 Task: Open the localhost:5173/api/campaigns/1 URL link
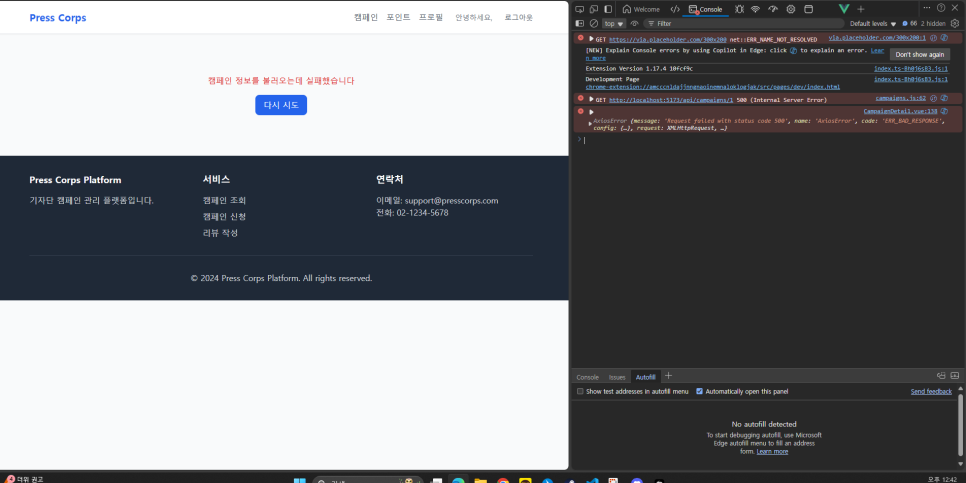tap(671, 100)
